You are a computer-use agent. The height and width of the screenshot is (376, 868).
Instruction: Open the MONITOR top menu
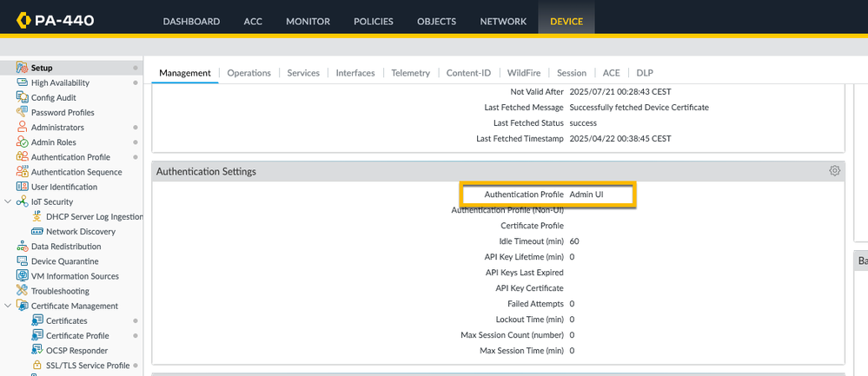click(x=308, y=21)
